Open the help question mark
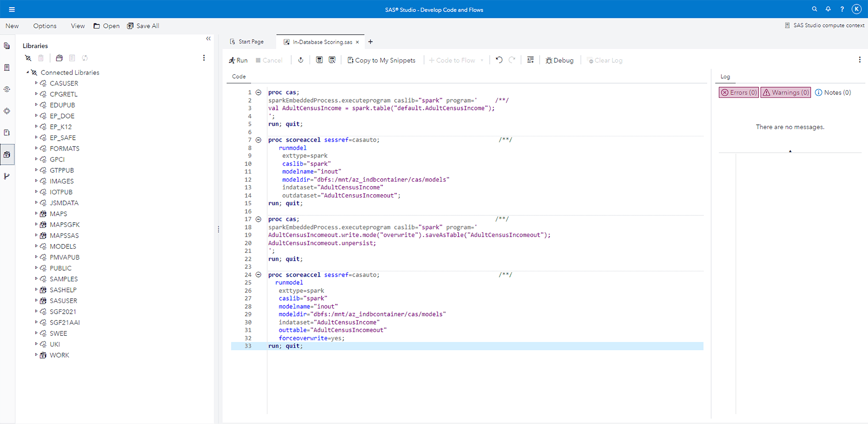 842,9
